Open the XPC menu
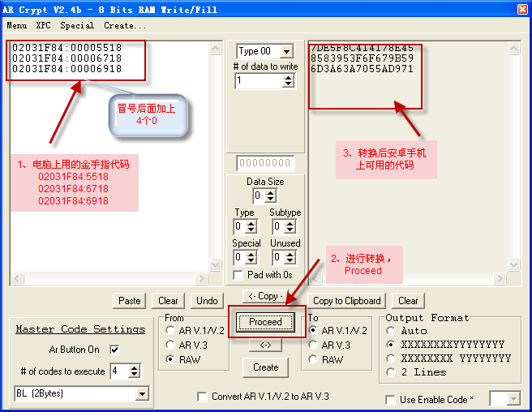This screenshot has height=412, width=532. pyautogui.click(x=44, y=25)
